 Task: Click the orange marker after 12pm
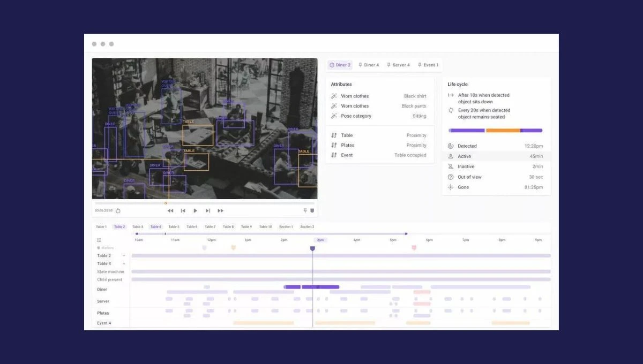(x=233, y=248)
